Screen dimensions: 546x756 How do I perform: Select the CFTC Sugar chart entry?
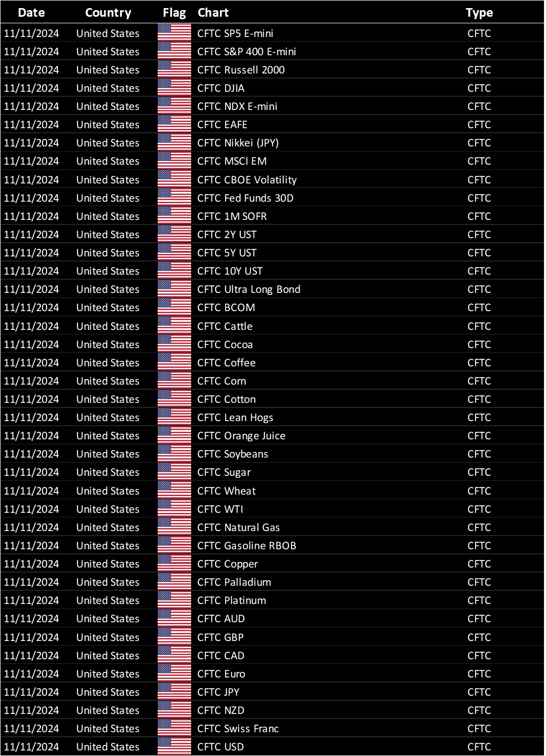click(224, 472)
